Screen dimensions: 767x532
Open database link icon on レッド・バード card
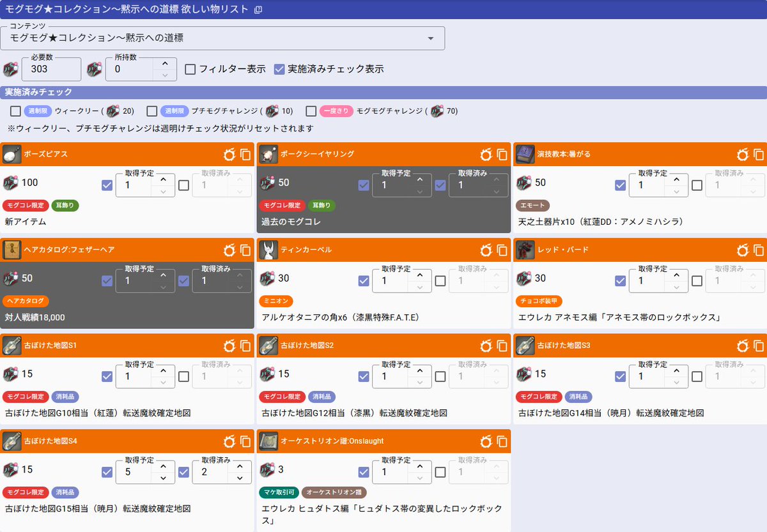pyautogui.click(x=742, y=250)
